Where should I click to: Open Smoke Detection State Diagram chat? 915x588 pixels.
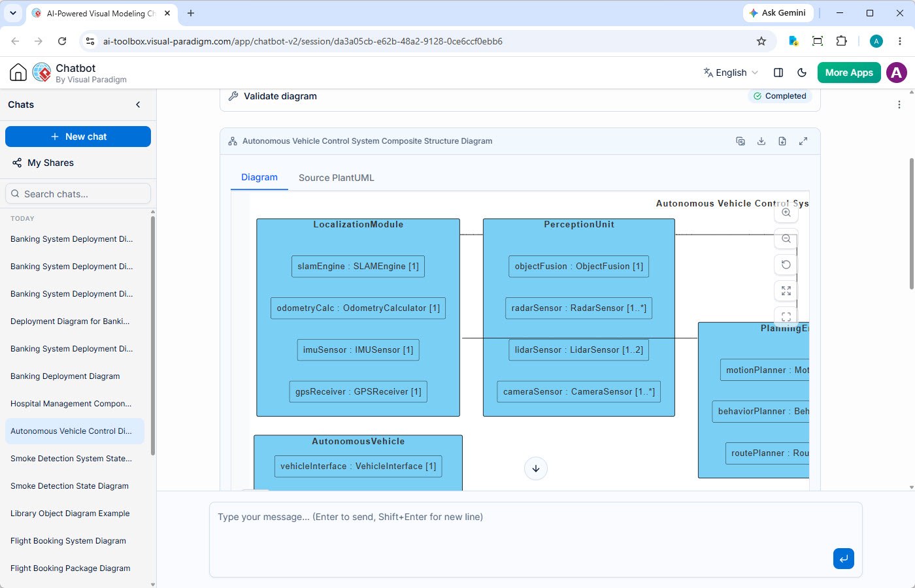point(75,486)
